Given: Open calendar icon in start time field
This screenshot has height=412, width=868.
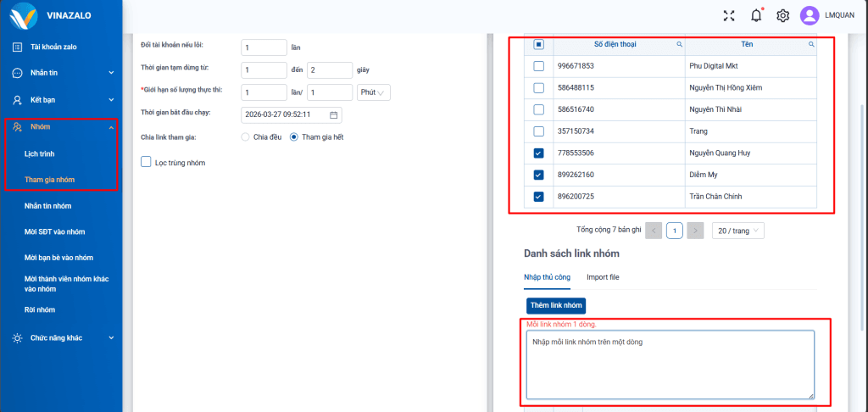Looking at the screenshot, I should coord(333,114).
